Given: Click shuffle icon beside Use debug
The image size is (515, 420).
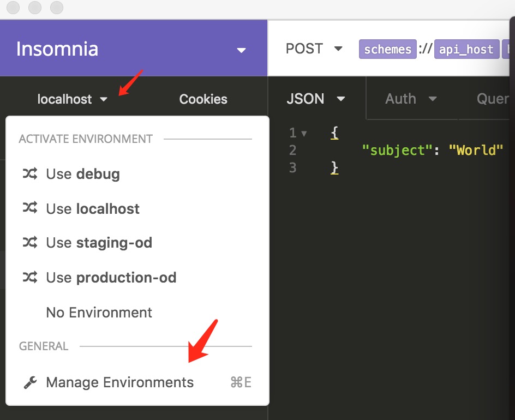Looking at the screenshot, I should pyautogui.click(x=29, y=174).
